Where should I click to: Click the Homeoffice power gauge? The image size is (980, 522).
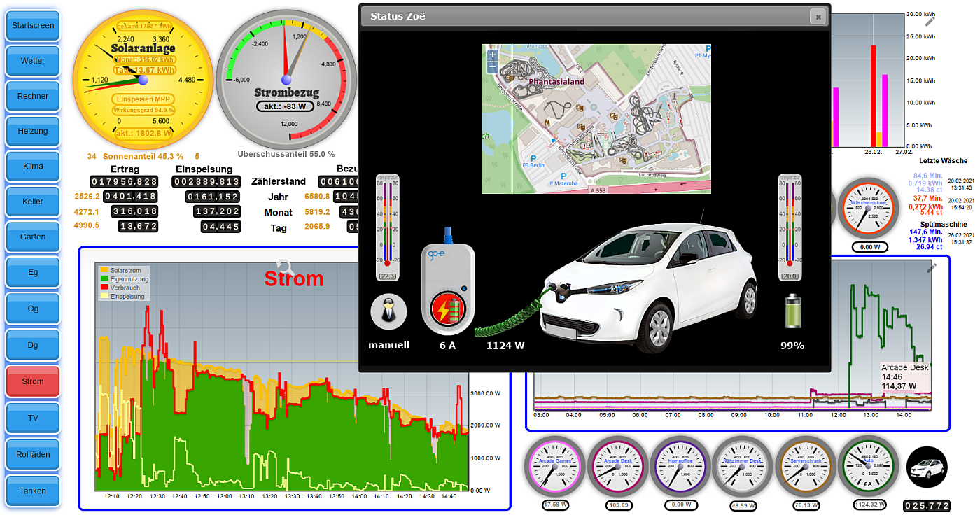click(680, 466)
